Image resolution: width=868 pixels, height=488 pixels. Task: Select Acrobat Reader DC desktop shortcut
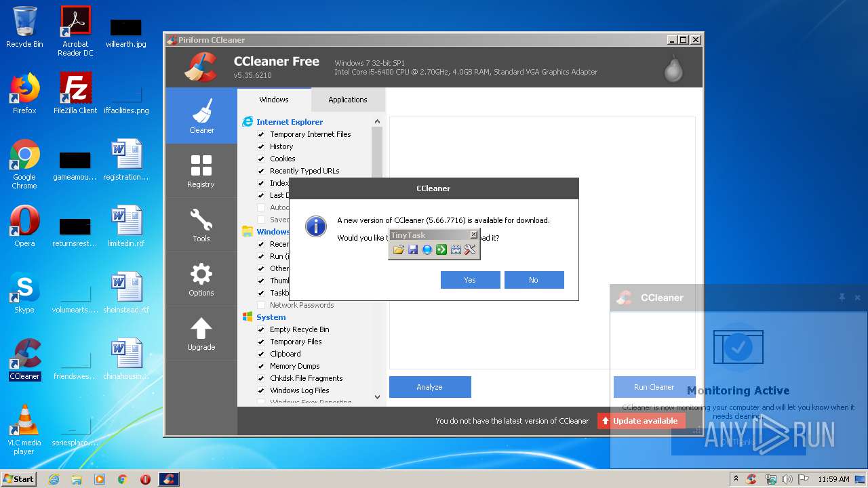(75, 31)
